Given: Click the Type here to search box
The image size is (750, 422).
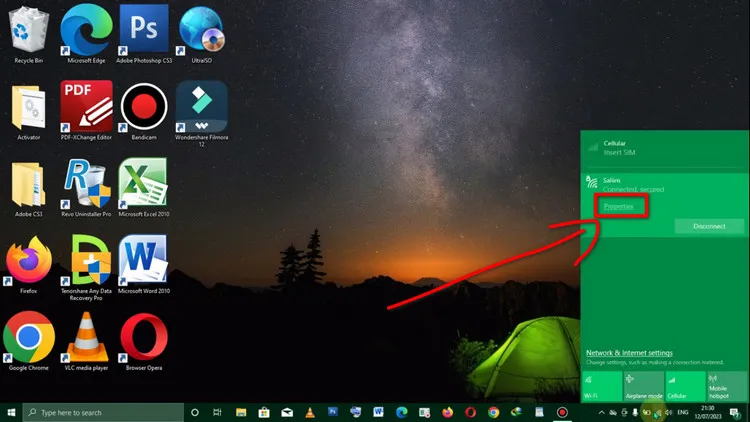Looking at the screenshot, I should click(103, 412).
